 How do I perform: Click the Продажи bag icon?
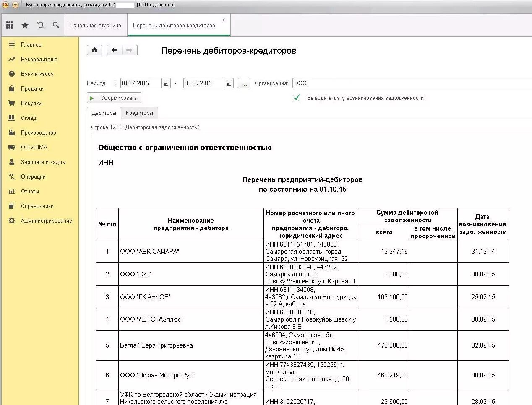(x=12, y=88)
